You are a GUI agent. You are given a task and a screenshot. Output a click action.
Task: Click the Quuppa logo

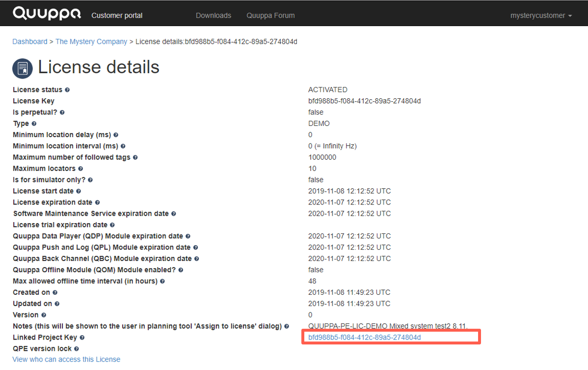click(47, 14)
